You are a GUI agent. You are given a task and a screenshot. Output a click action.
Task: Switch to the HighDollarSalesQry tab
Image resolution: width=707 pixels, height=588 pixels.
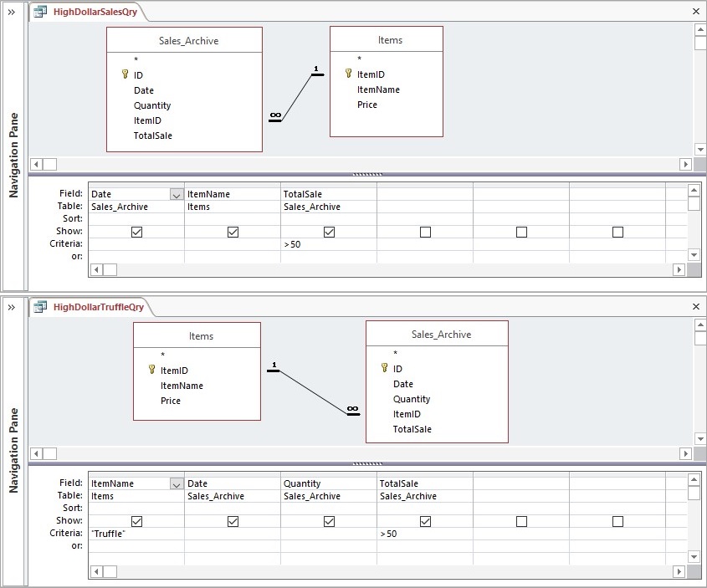click(x=92, y=13)
